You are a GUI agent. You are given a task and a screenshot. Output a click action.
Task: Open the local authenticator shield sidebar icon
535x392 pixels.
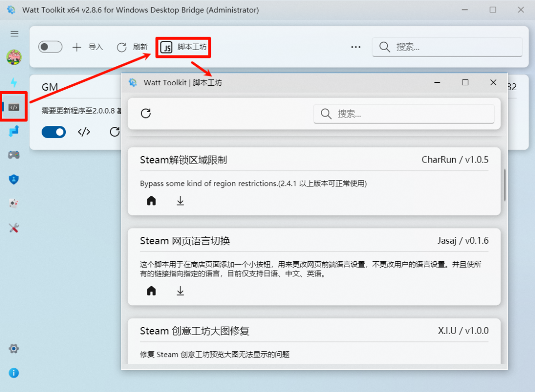pyautogui.click(x=13, y=179)
